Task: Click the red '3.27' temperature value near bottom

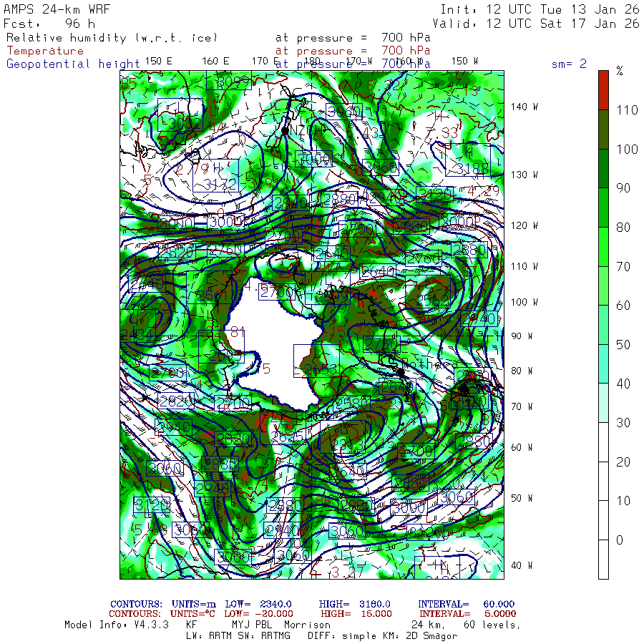Action: 348,572
